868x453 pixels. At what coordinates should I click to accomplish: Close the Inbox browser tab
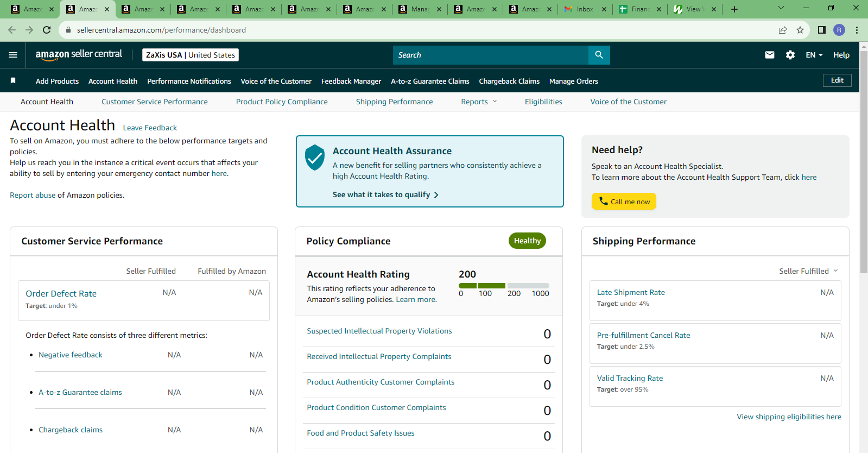(x=604, y=9)
